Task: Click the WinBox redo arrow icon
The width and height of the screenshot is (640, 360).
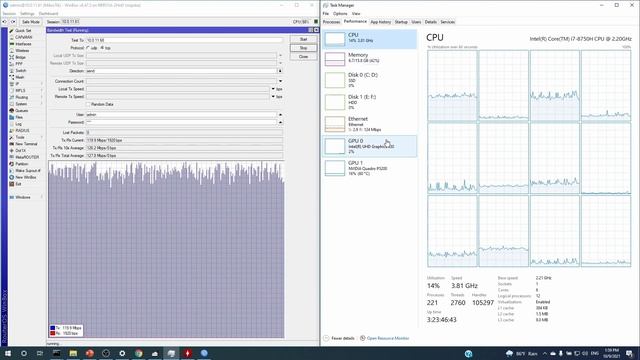Action: coord(13,22)
